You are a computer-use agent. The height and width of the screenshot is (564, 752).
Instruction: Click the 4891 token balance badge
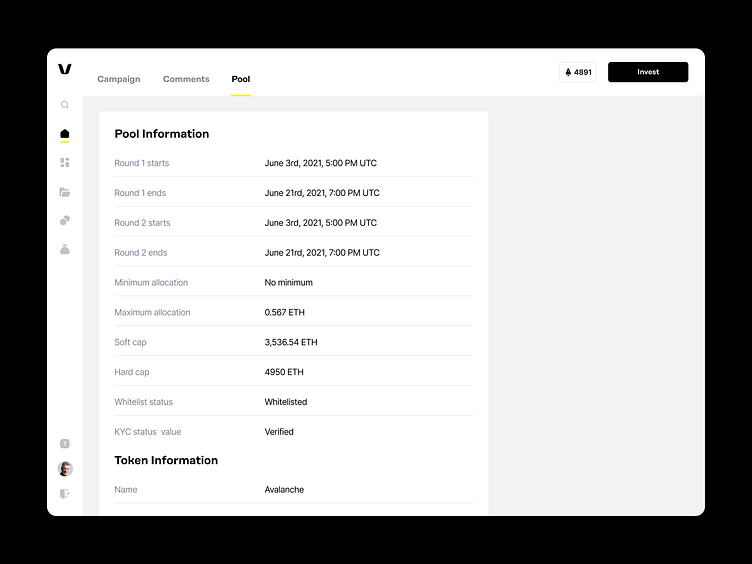pyautogui.click(x=578, y=72)
